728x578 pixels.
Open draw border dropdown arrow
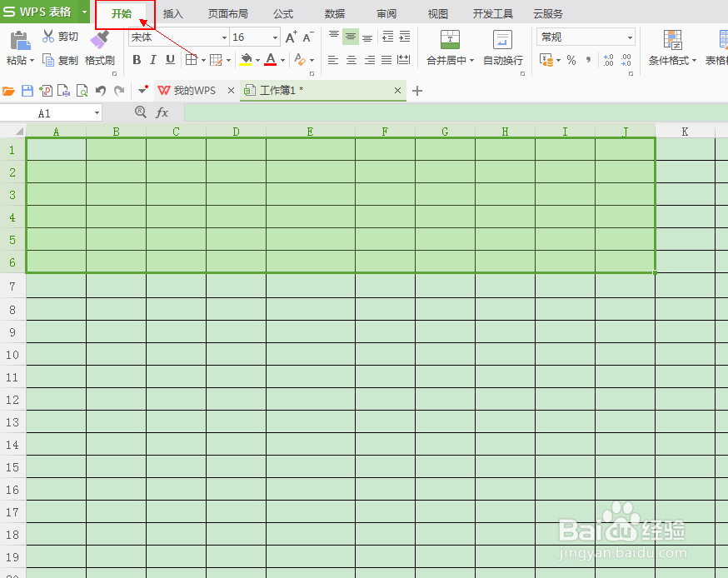point(228,60)
